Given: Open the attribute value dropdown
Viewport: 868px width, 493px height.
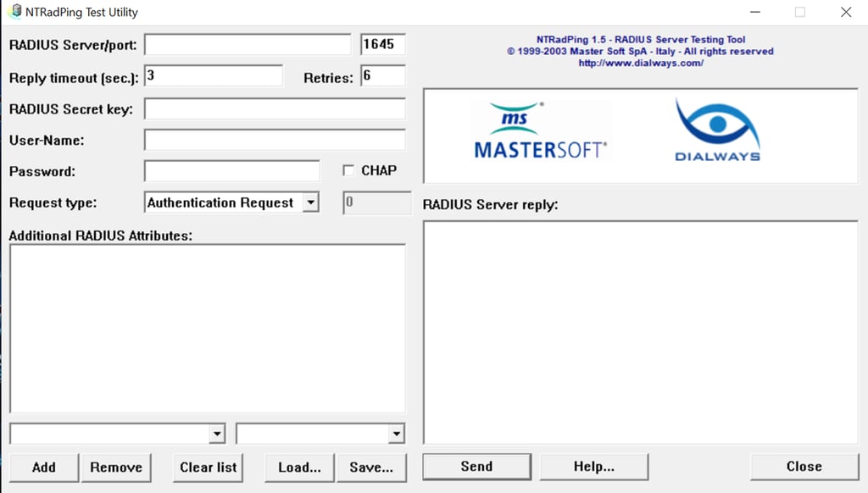Looking at the screenshot, I should (395, 433).
